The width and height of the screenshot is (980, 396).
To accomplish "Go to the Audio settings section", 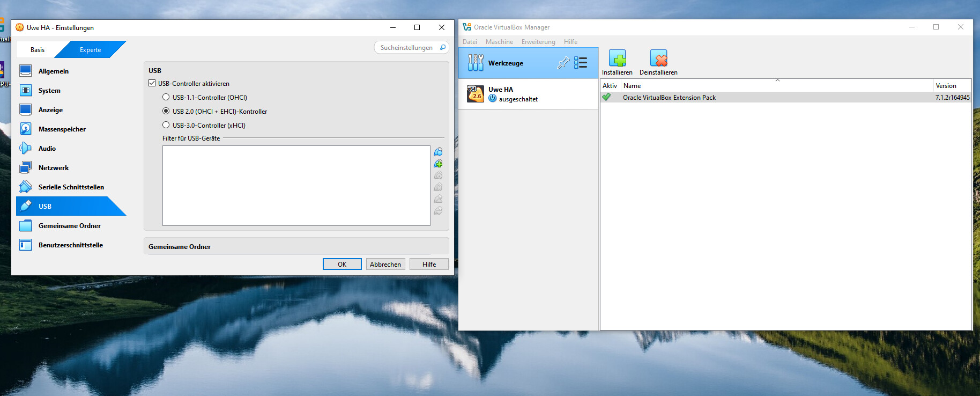I will 47,149.
